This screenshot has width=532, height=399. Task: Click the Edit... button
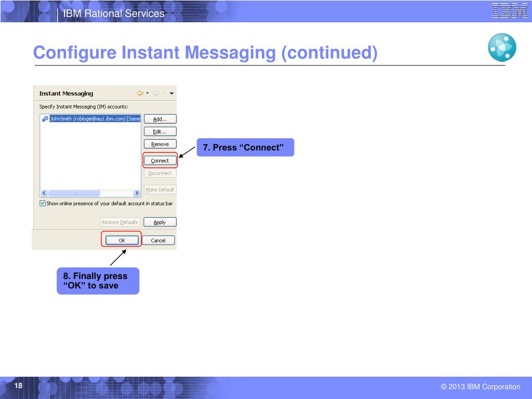tap(160, 131)
